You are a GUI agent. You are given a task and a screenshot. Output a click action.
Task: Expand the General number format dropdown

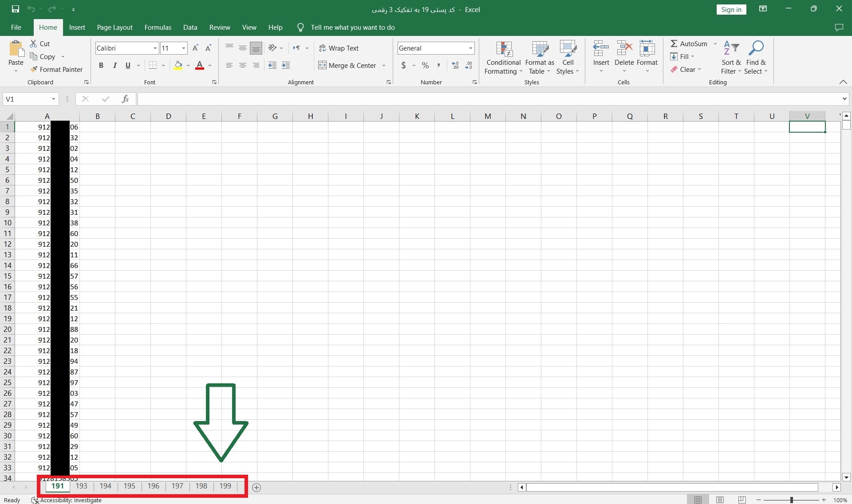click(470, 48)
